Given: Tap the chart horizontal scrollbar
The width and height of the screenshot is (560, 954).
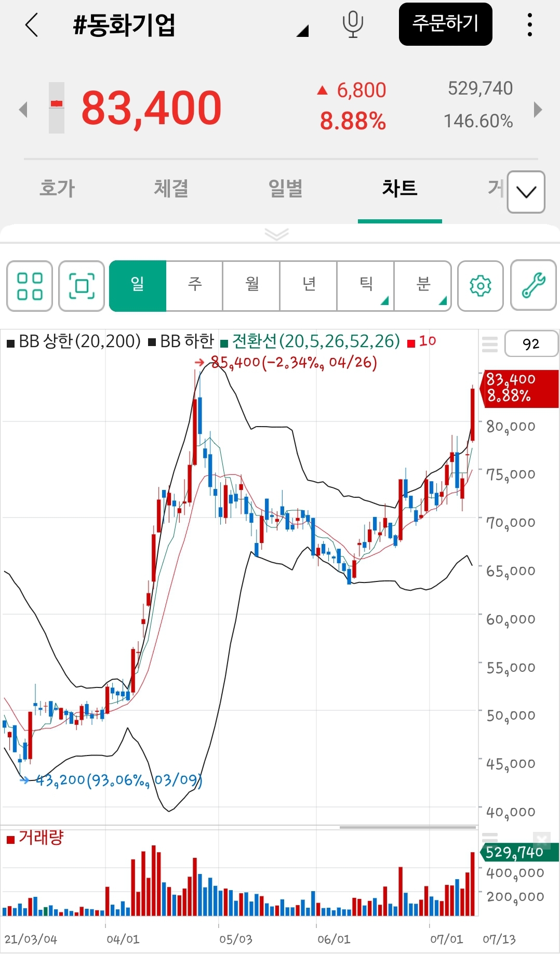Looking at the screenshot, I should click(x=408, y=827).
